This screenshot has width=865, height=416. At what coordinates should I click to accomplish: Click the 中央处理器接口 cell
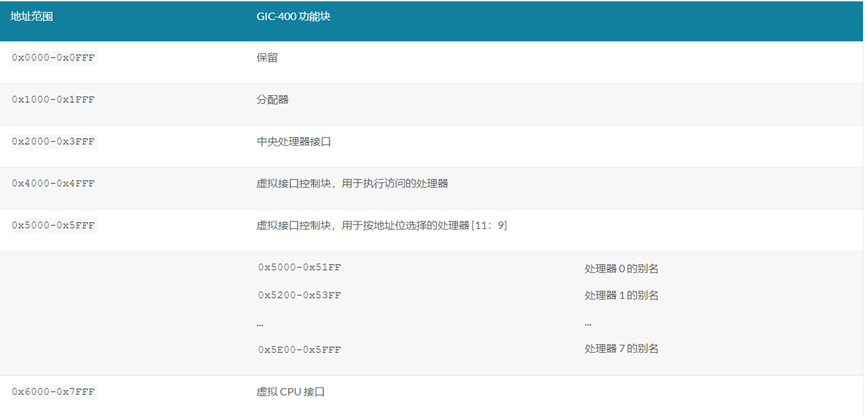(293, 142)
